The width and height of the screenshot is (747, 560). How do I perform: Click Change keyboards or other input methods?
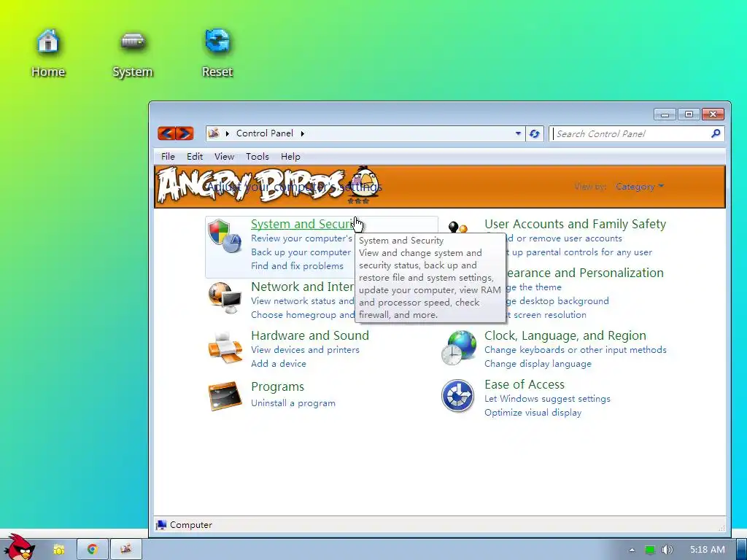tap(575, 350)
